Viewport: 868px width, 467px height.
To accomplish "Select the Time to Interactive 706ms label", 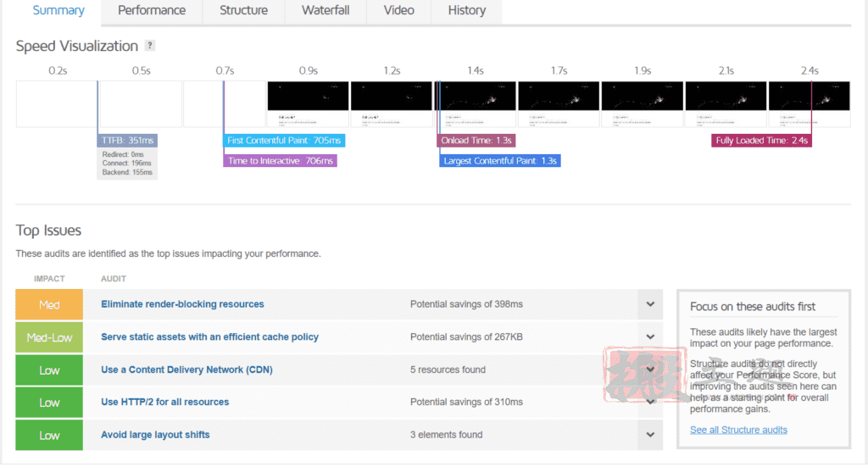I will 280,161.
